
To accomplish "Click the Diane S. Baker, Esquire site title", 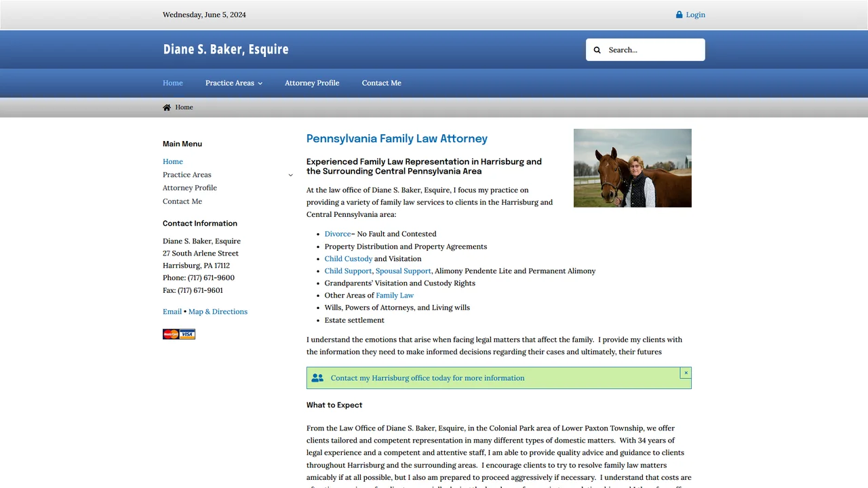I will point(226,49).
